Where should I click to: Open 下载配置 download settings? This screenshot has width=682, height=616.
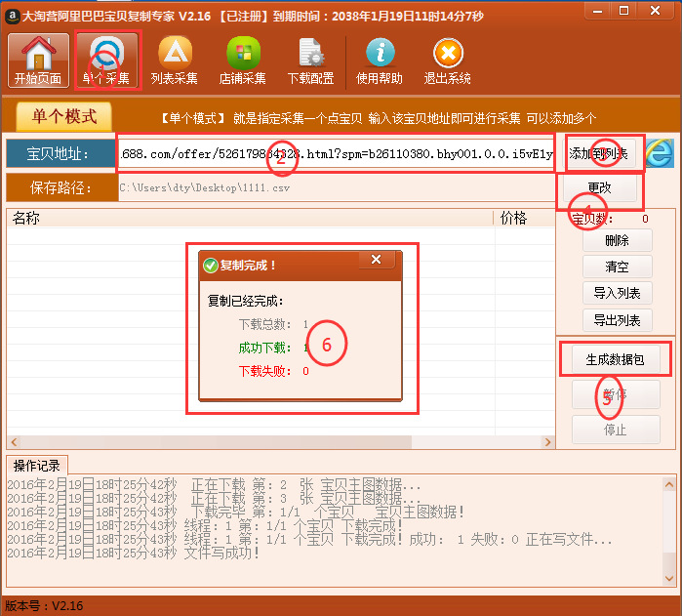[x=310, y=61]
